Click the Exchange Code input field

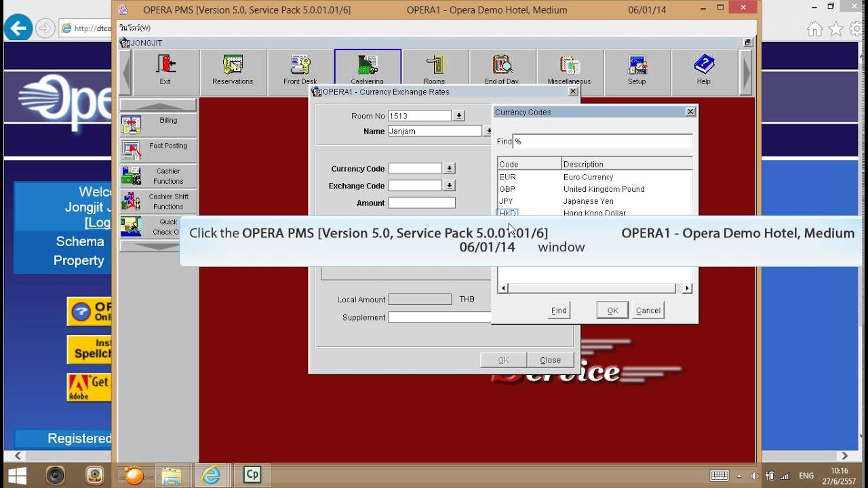coord(415,186)
